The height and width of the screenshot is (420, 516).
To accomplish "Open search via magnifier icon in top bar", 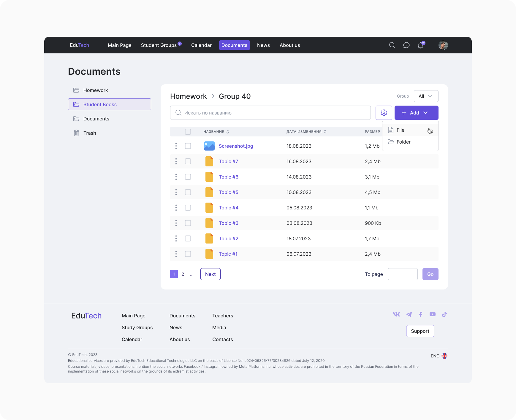I will click(x=392, y=45).
